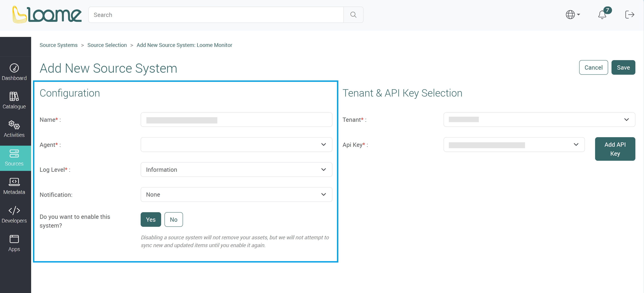Screen dimensions: 644x293
Task: Expand the Notification dropdown showing None
Action: pos(236,194)
